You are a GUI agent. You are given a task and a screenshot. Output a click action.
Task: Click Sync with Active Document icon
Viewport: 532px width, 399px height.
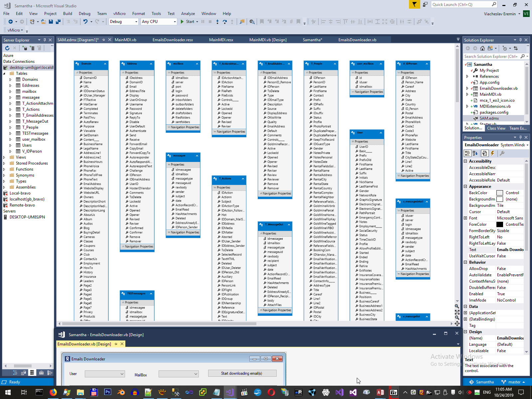click(516, 48)
